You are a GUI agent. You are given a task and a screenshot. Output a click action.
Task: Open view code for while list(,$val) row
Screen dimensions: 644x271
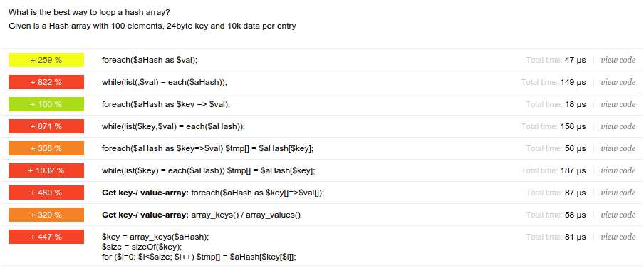618,82
